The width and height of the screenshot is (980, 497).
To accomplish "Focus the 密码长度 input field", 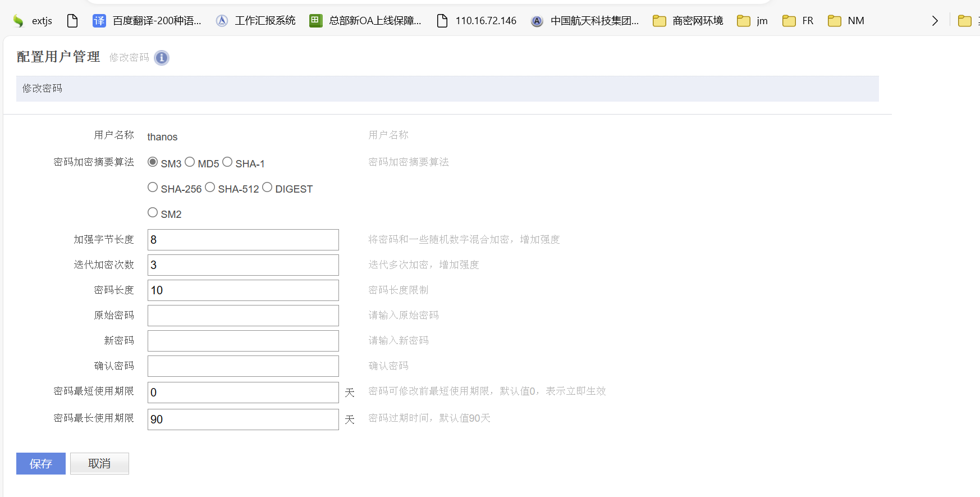I will 243,290.
